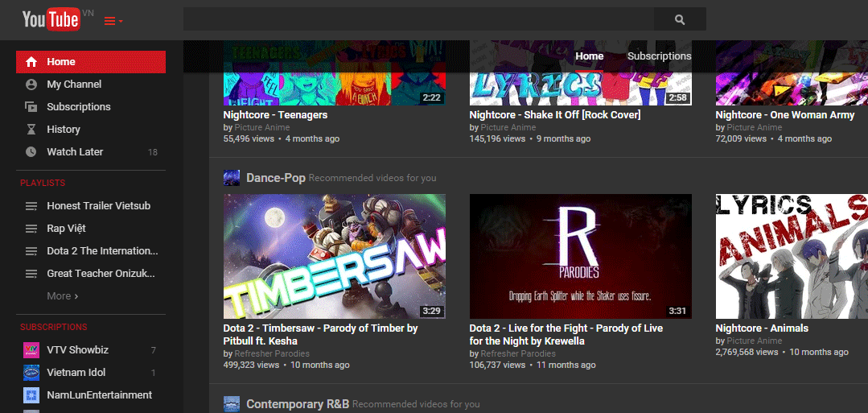
Task: Open the Animals lyrics video thumbnail
Action: coord(792,256)
